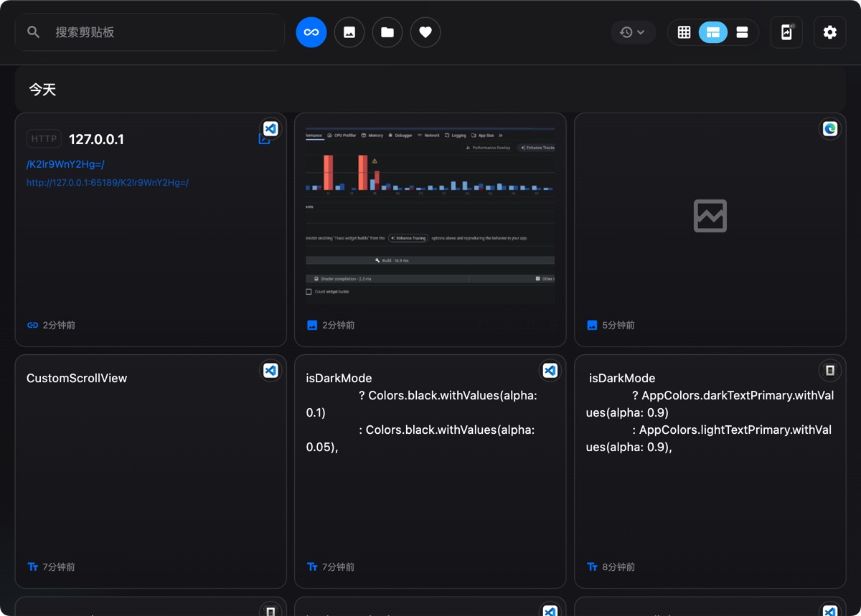This screenshot has width=861, height=616.
Task: Click the 127.0.0.1 card title
Action: click(97, 139)
